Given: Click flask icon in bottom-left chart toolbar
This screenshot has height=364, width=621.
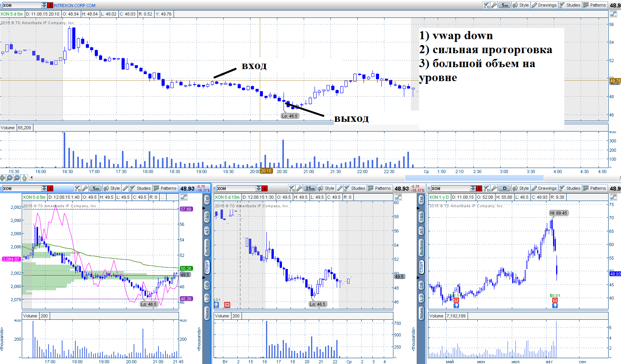Looking at the screenshot, I should [78, 188].
